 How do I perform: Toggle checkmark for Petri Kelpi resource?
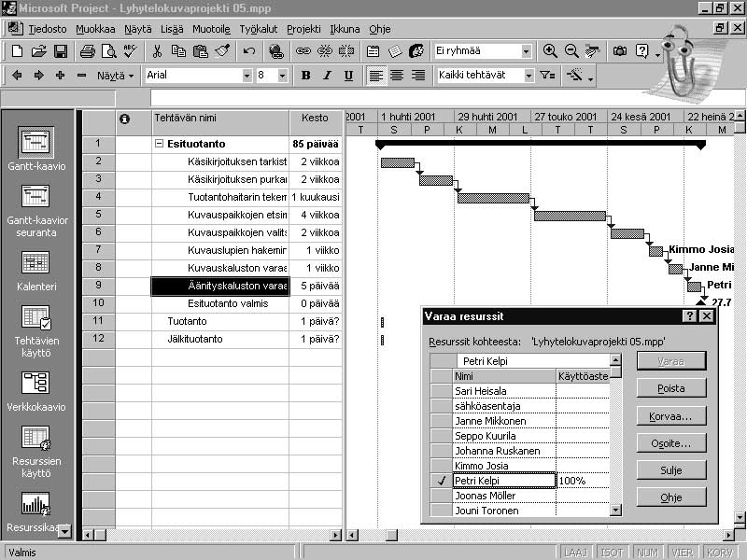point(442,481)
